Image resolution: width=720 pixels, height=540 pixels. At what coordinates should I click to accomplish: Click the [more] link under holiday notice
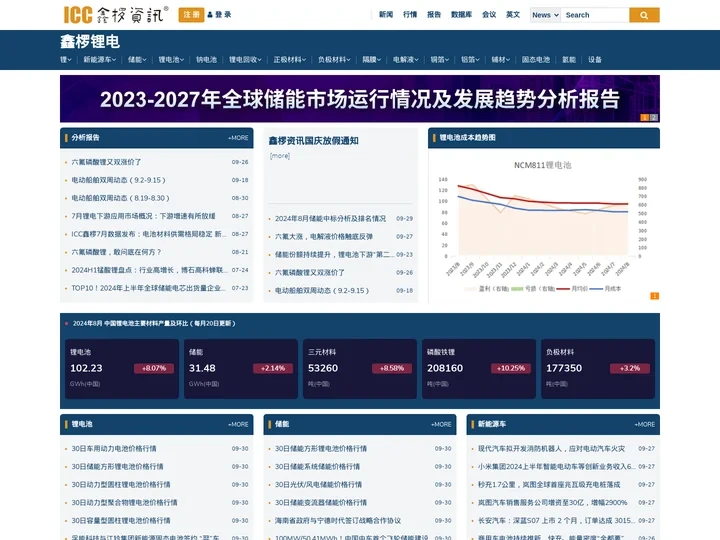click(280, 156)
